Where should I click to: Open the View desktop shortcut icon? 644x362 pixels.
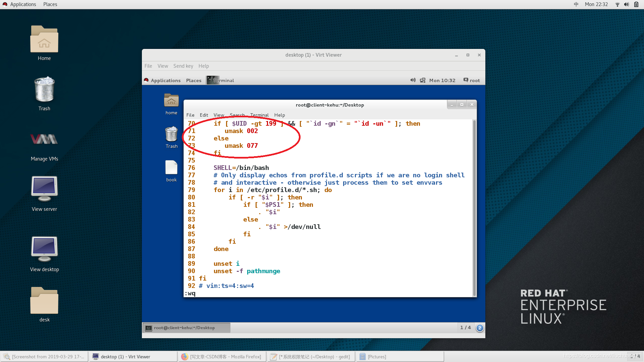44,249
